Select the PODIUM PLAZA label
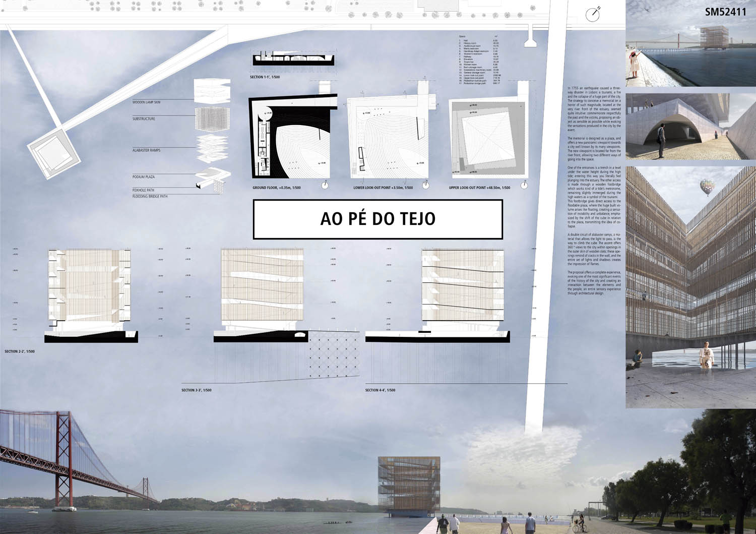Image resolution: width=756 pixels, height=534 pixels. [x=144, y=177]
